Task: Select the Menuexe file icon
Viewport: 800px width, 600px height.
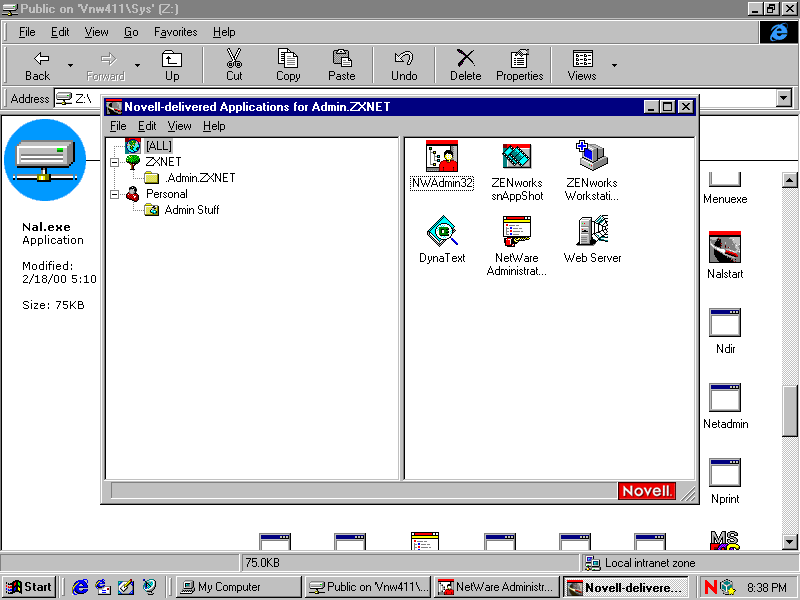Action: 725,189
